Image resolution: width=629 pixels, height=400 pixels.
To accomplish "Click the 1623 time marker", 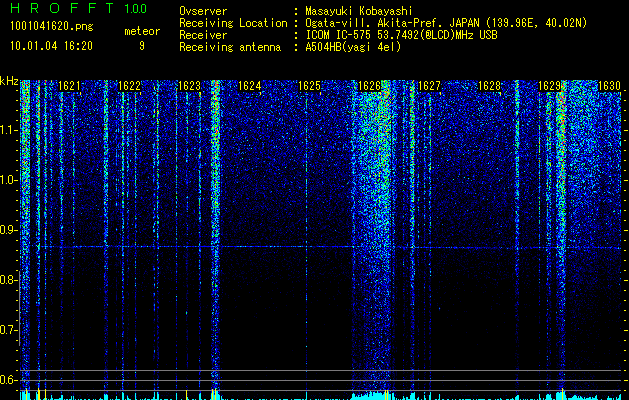I will click(x=189, y=86).
